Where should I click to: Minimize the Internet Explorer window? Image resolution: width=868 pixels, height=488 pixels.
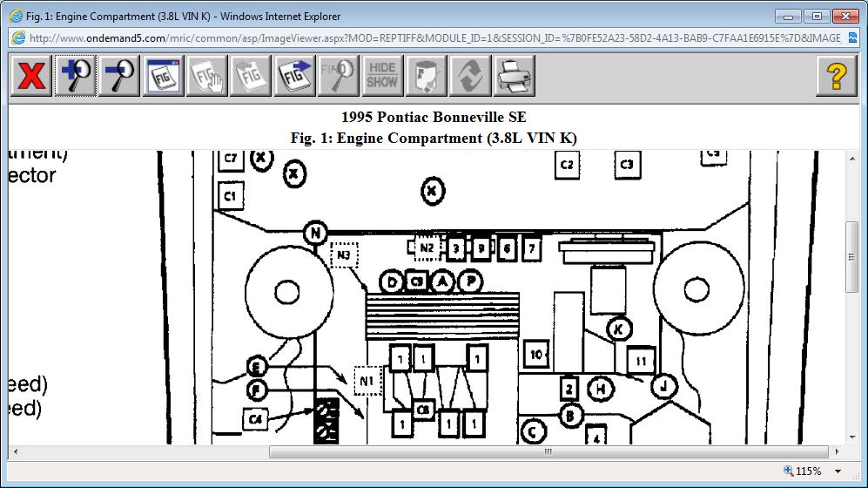click(x=788, y=16)
